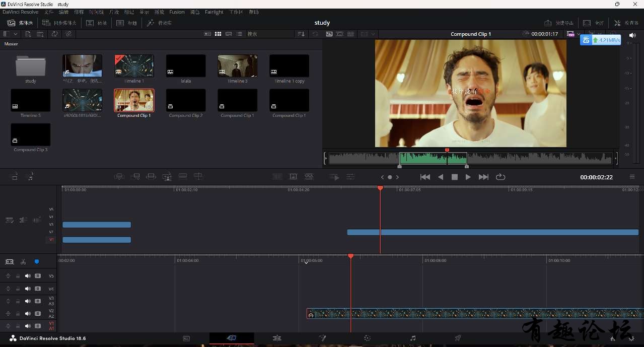Open the Sync Bin panel
644x347 pixels.
[59, 23]
